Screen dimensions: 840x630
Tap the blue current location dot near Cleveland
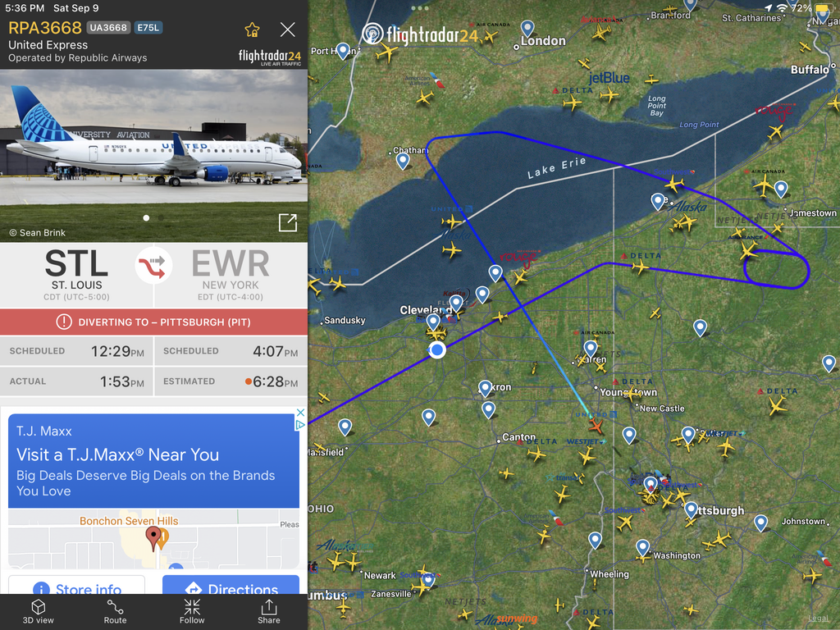[x=437, y=350]
